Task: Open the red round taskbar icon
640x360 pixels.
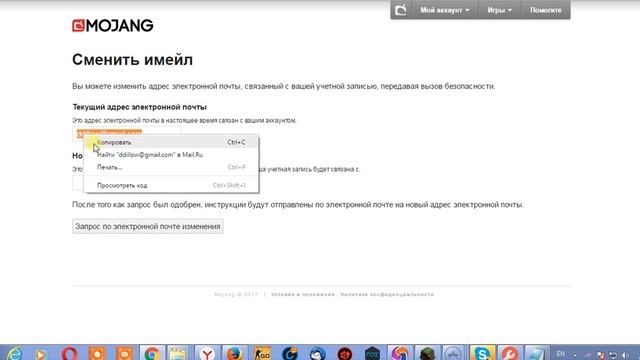Action: click(345, 353)
